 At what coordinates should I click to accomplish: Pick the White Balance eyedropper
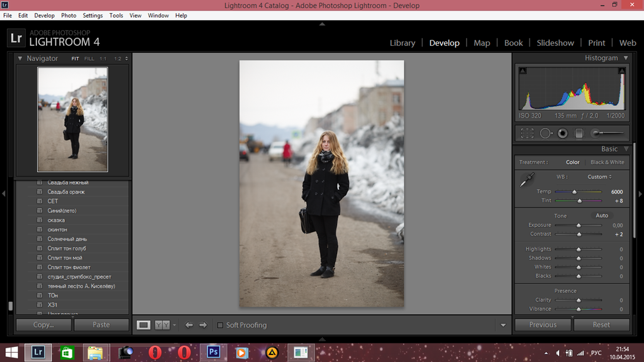point(527,180)
